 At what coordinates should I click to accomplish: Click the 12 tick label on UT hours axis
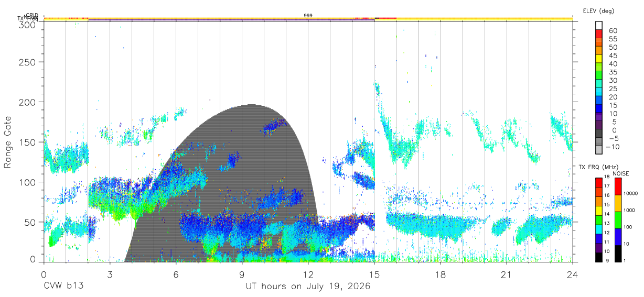[x=308, y=274]
